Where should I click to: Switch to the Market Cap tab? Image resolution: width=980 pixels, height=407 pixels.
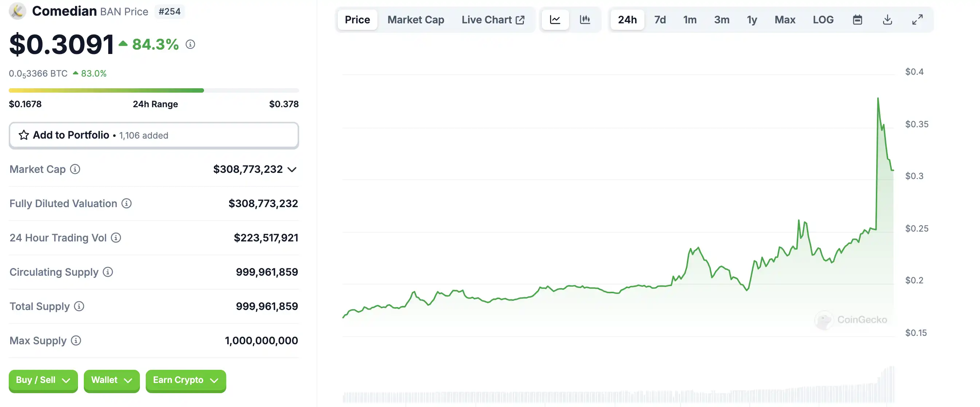tap(415, 19)
